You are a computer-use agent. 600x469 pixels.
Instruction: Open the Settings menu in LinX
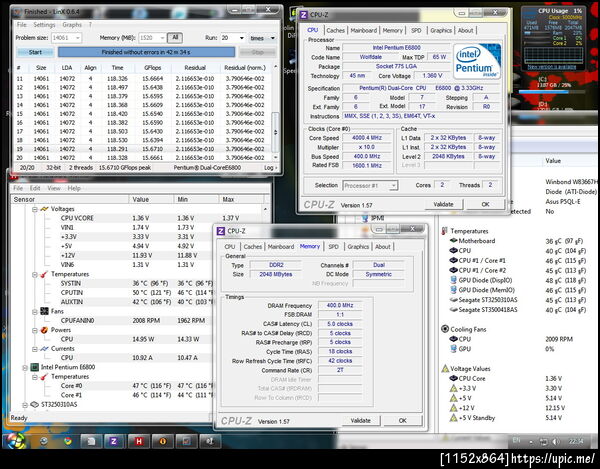pos(44,25)
